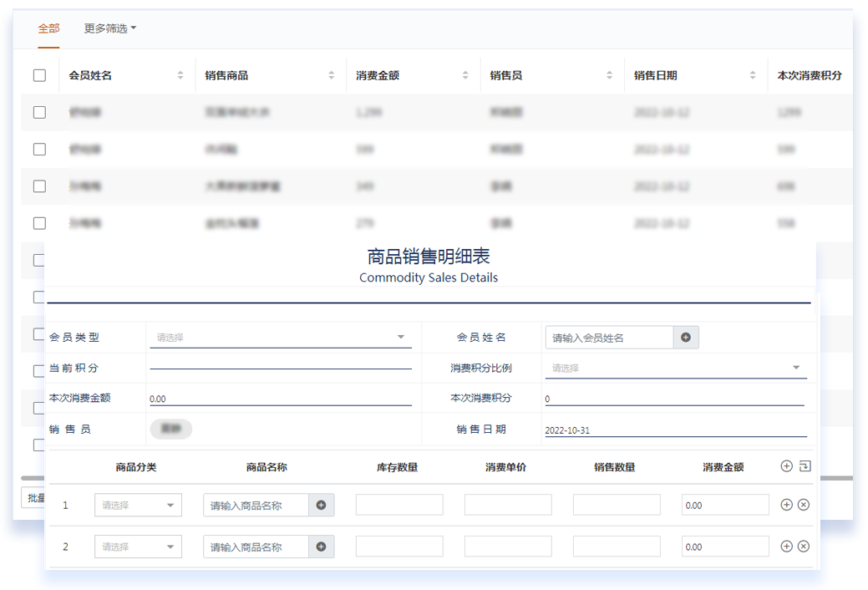
Task: Add a new row using row 1's circled plus icon
Action: [x=786, y=505]
